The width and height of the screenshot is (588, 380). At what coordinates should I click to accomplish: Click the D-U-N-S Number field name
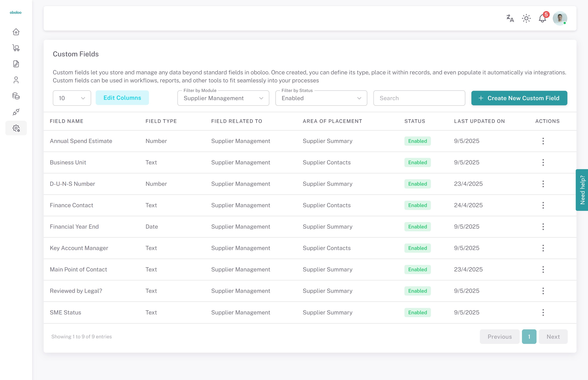[x=72, y=184]
